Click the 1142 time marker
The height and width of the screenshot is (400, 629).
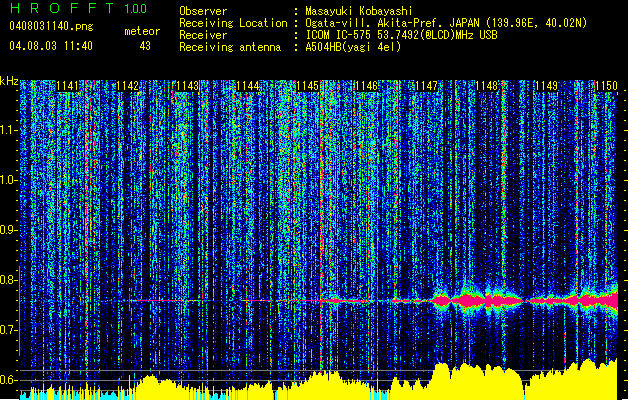click(x=128, y=86)
